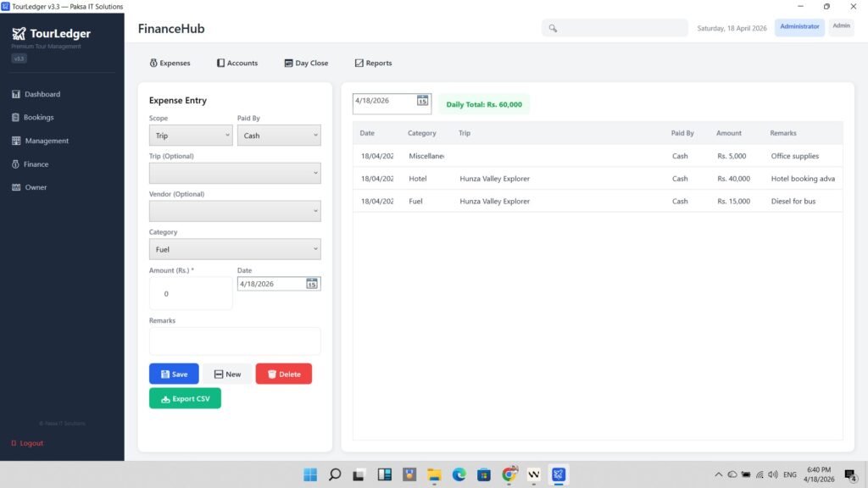Switch to the Reports tab
868x488 pixels.
click(x=373, y=63)
